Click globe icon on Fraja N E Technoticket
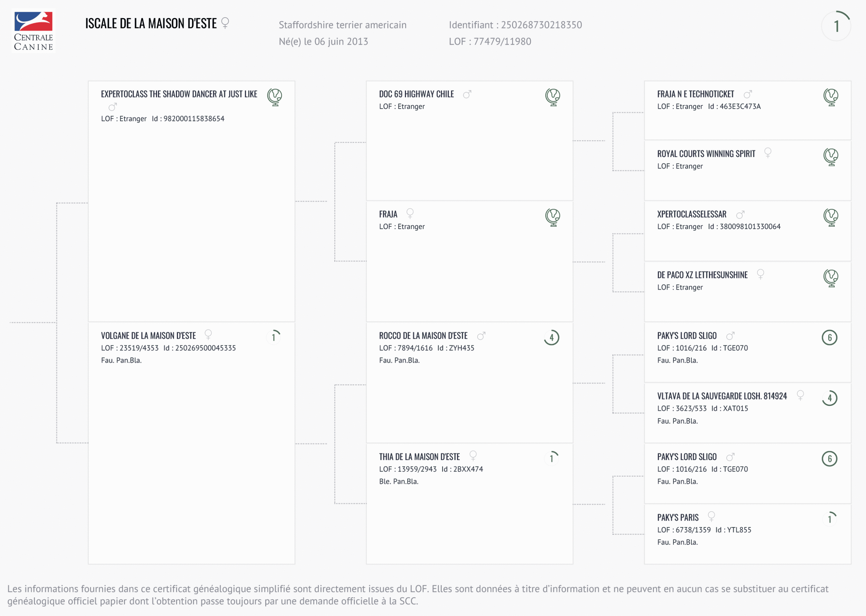Viewport: 866px width, 616px height. coord(831,97)
